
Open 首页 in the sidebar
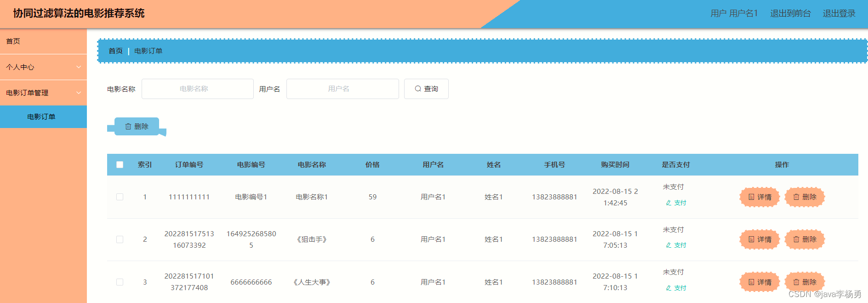[43, 41]
